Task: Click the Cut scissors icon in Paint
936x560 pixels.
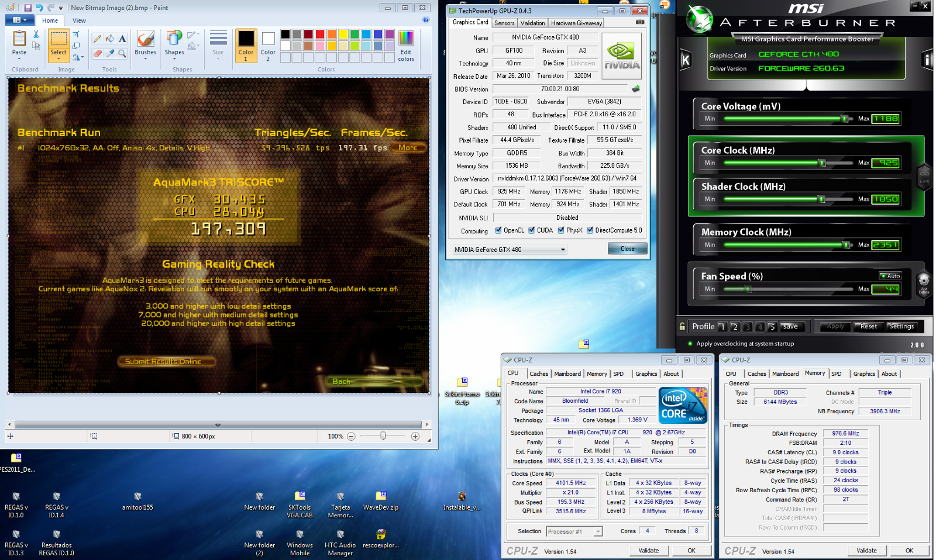Action: (x=36, y=34)
